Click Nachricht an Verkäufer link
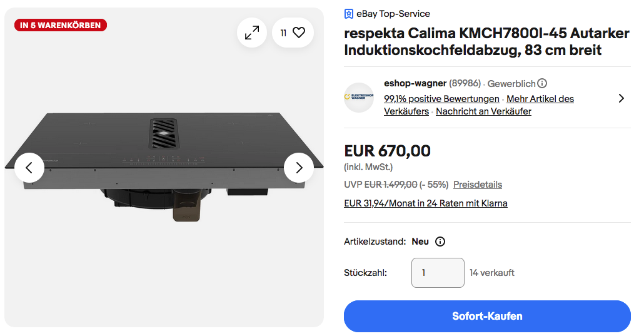Screen dimensions: 644x336 483,111
